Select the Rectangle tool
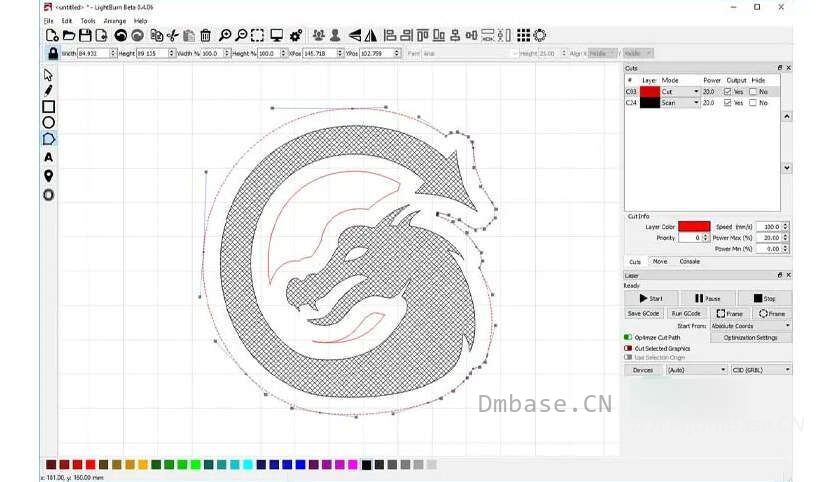833x482 pixels. pos(48,107)
